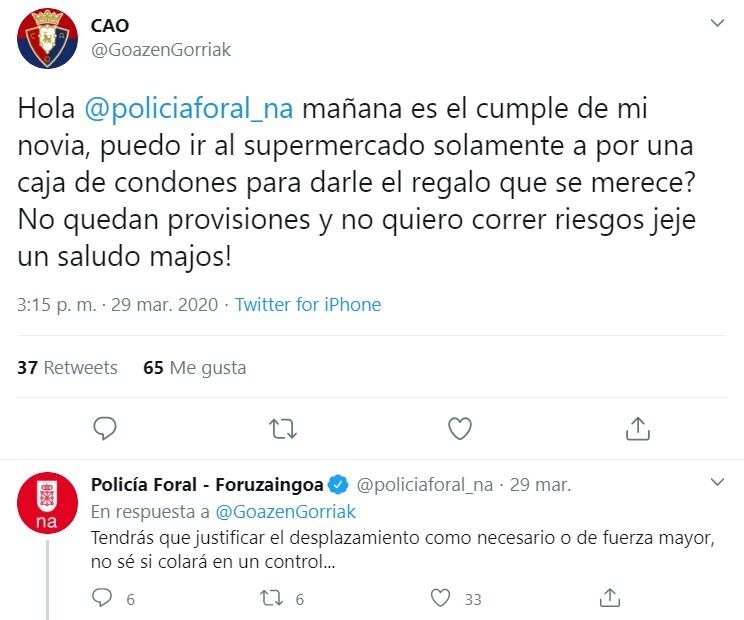Reply to the main CAO tweet
The image size is (744, 620).
(x=105, y=429)
